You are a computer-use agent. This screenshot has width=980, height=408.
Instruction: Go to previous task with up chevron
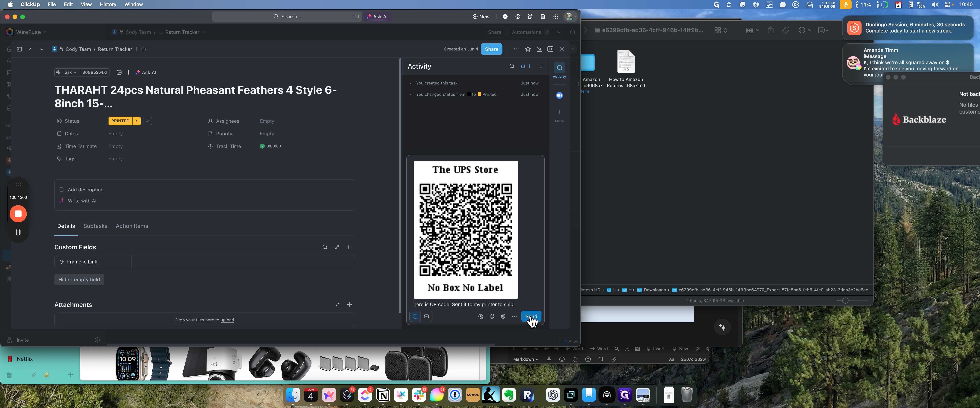tap(31, 49)
